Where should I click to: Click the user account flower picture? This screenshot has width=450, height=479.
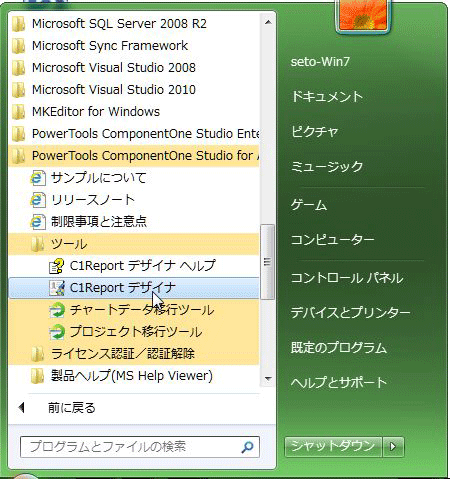[x=363, y=15]
